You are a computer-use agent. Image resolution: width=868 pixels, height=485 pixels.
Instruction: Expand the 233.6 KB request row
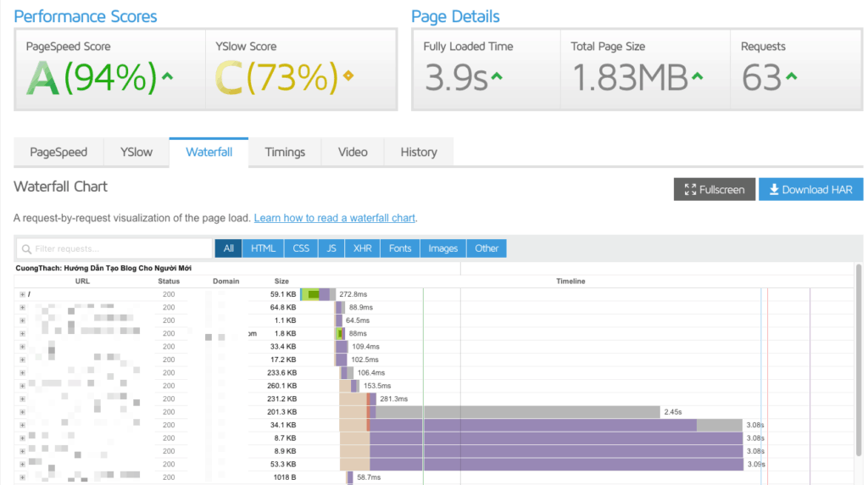tap(22, 372)
